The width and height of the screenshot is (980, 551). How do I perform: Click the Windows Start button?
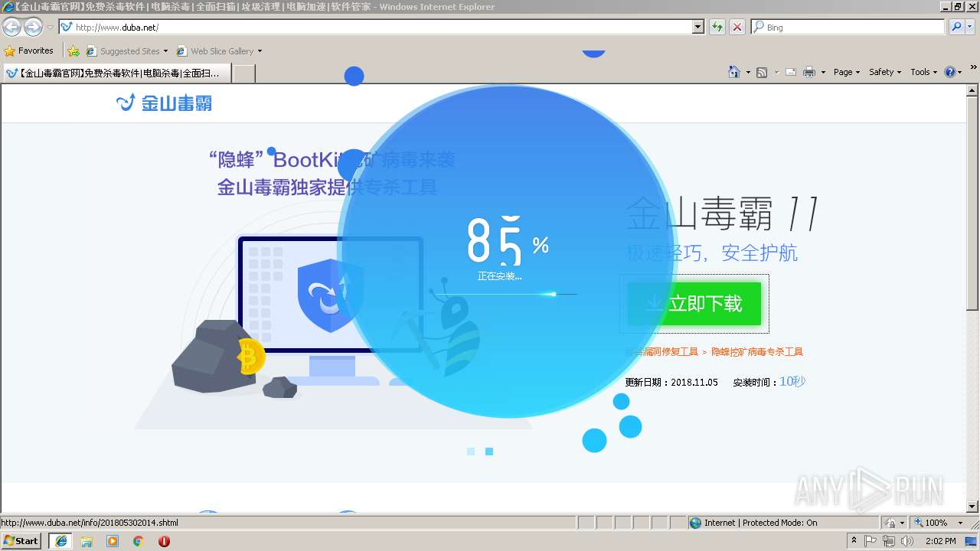[x=21, y=541]
